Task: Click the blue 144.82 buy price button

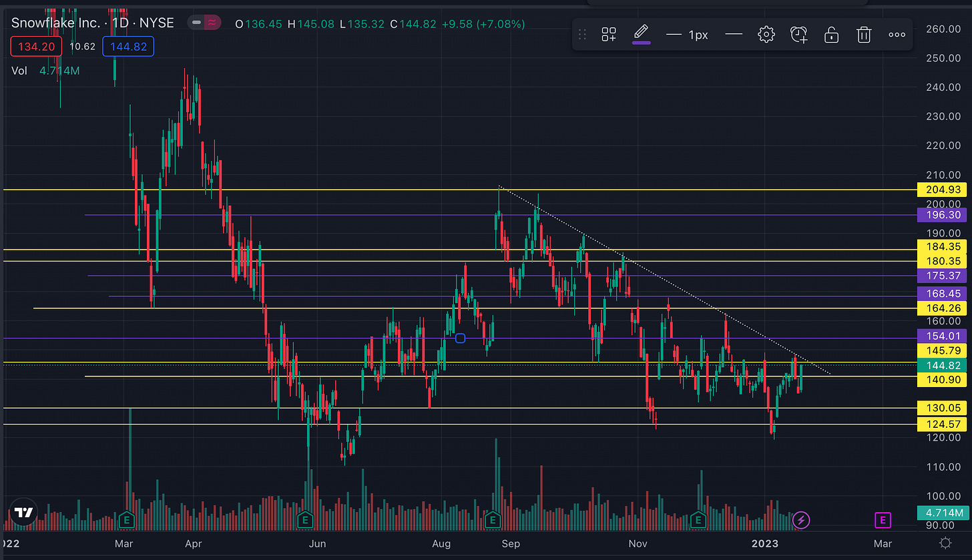Action: tap(128, 47)
